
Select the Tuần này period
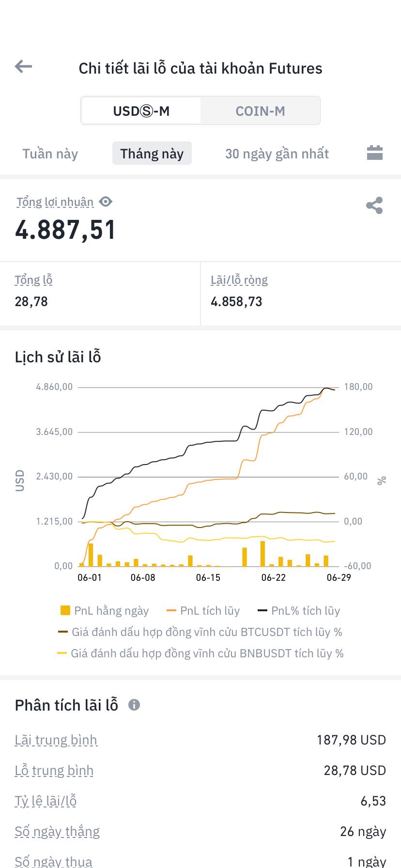coord(50,154)
